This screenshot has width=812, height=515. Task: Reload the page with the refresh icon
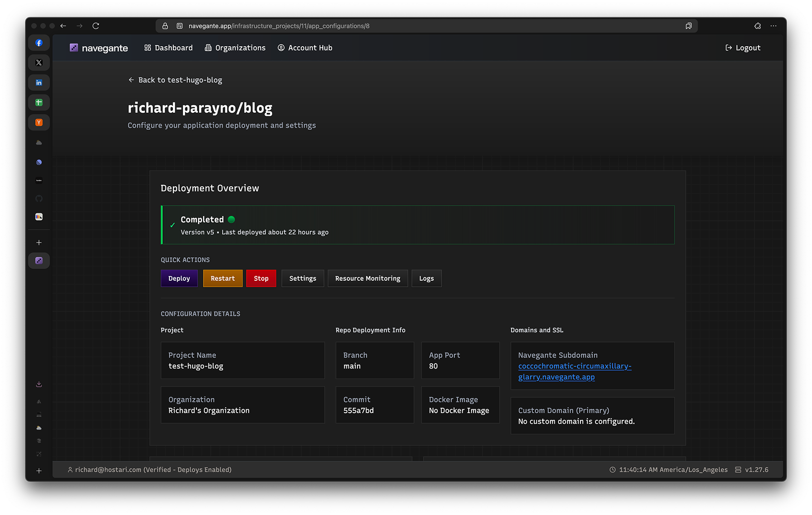[95, 26]
